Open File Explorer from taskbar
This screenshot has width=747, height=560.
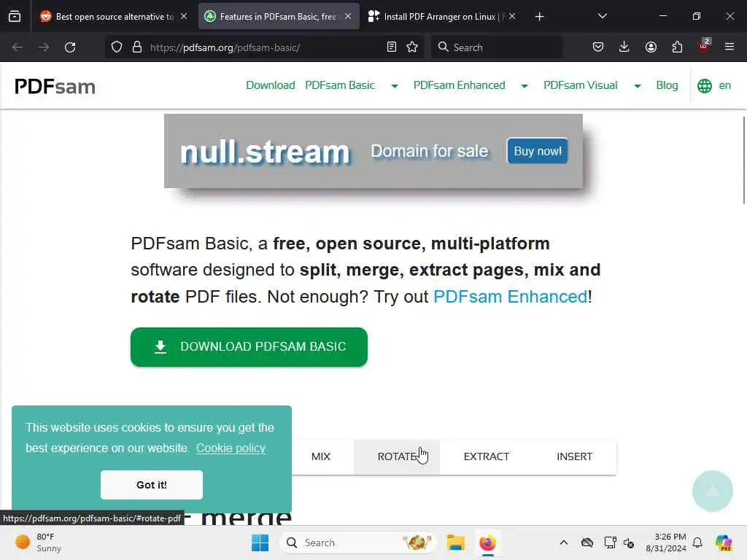pyautogui.click(x=455, y=542)
